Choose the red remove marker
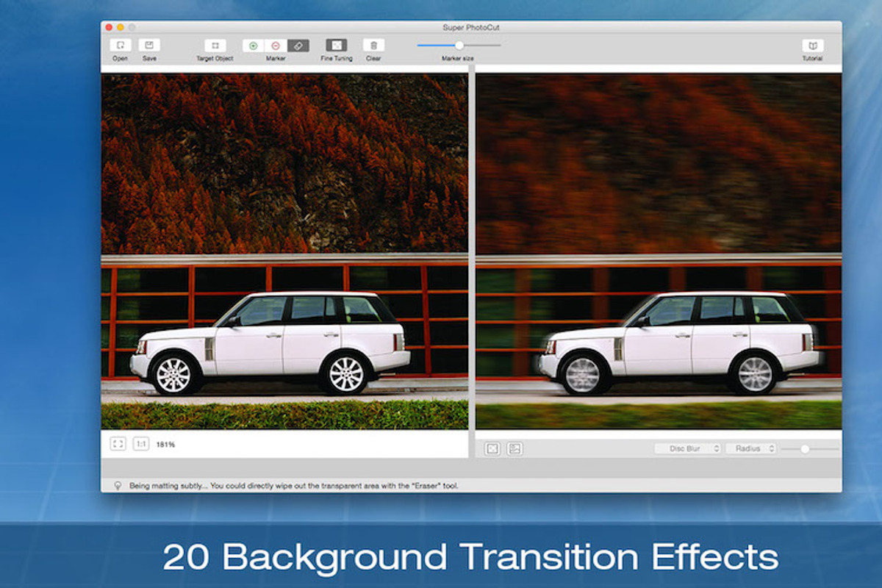This screenshot has width=882, height=588. click(x=276, y=46)
